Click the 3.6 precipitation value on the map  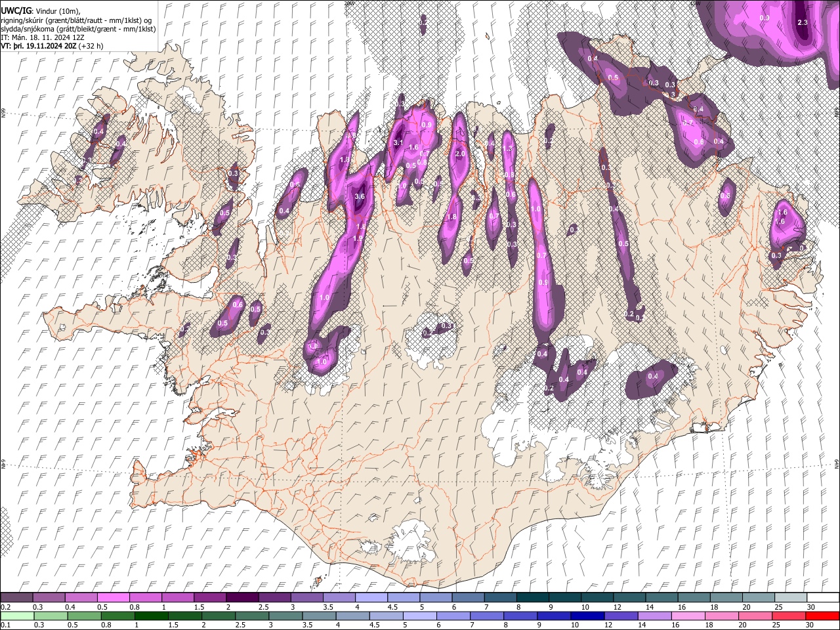click(x=359, y=196)
